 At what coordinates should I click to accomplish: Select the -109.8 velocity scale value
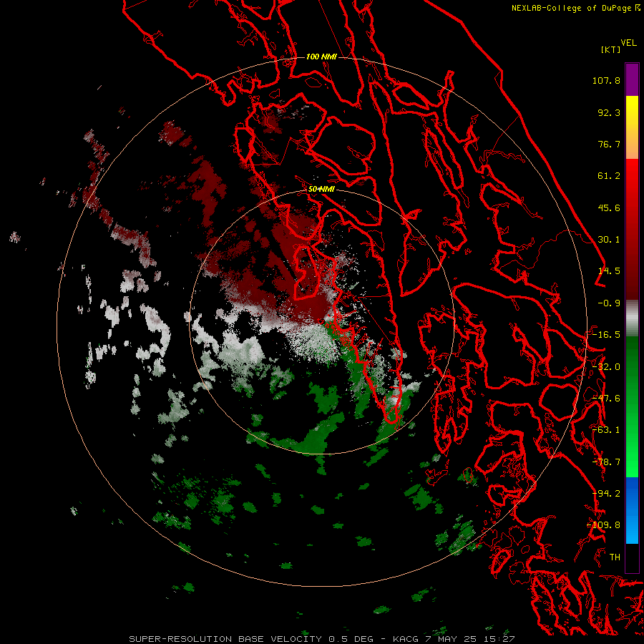(604, 525)
